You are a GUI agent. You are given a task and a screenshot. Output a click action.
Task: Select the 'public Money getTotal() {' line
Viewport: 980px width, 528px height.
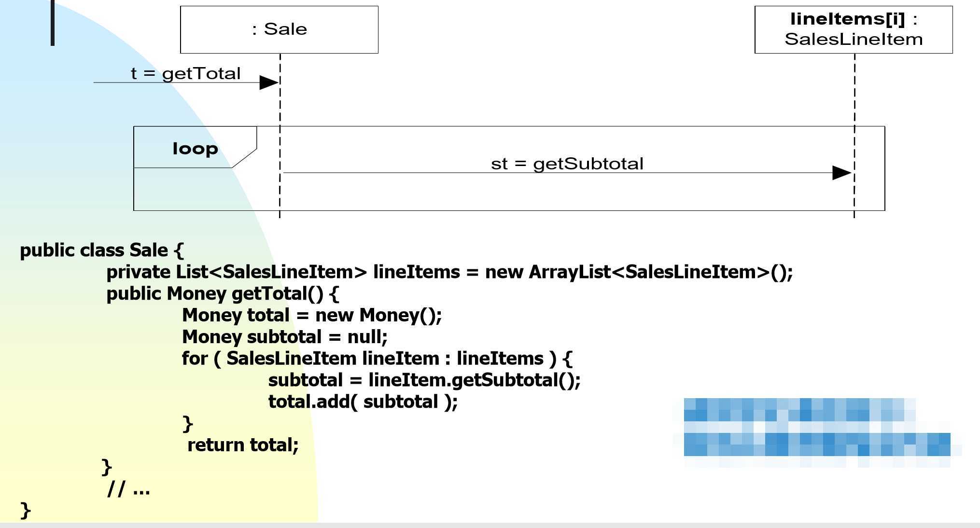(223, 294)
